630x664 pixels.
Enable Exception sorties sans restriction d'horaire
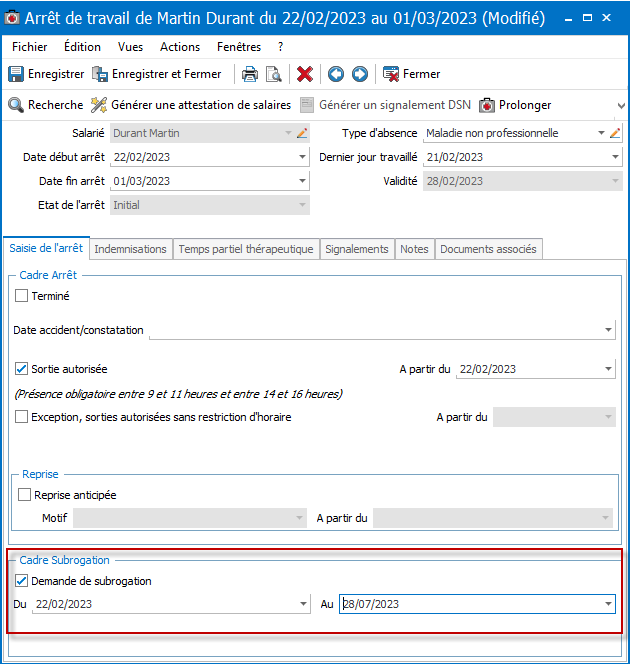(x=22, y=417)
